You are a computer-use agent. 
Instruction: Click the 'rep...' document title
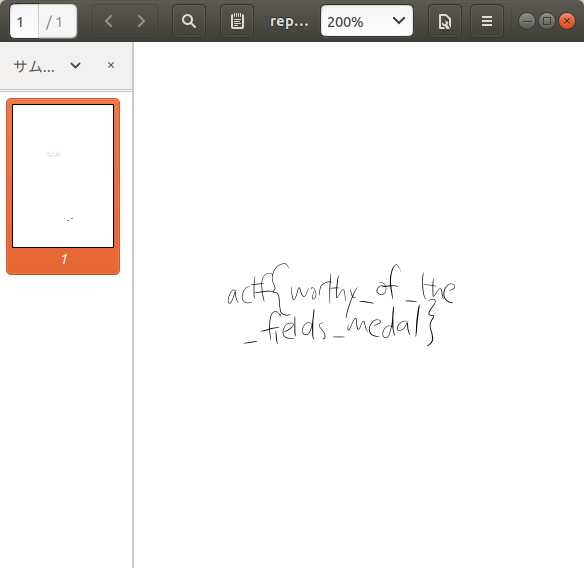tap(289, 22)
